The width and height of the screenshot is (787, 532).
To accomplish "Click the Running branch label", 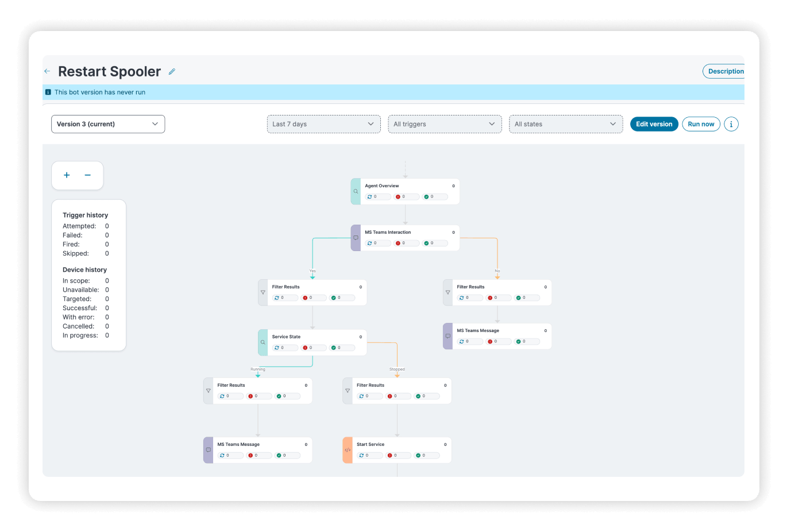I will [x=258, y=369].
